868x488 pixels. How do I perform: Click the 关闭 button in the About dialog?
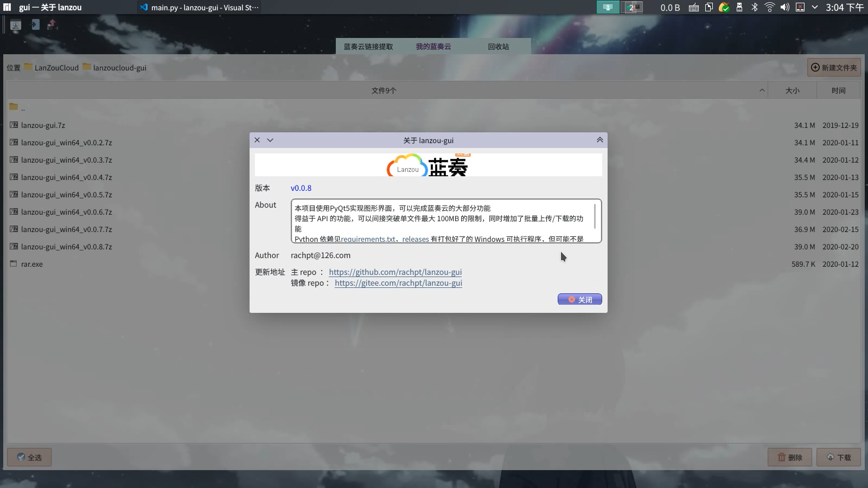coord(580,299)
